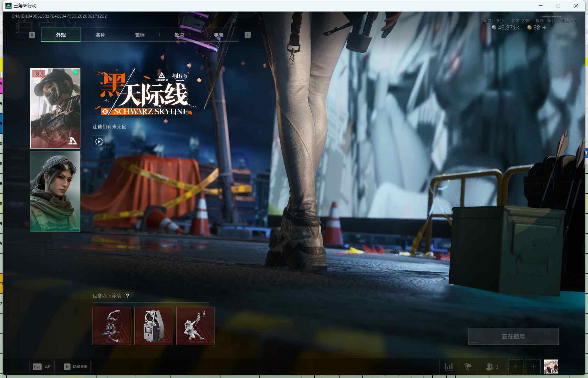Close the 三角洲行动 window

click(576, 5)
